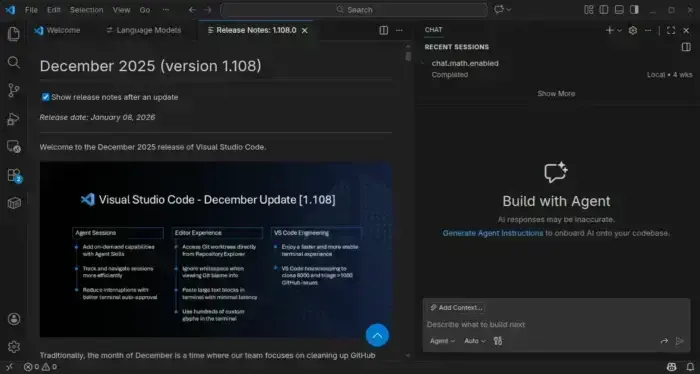Open the Edit menu

(x=54, y=10)
